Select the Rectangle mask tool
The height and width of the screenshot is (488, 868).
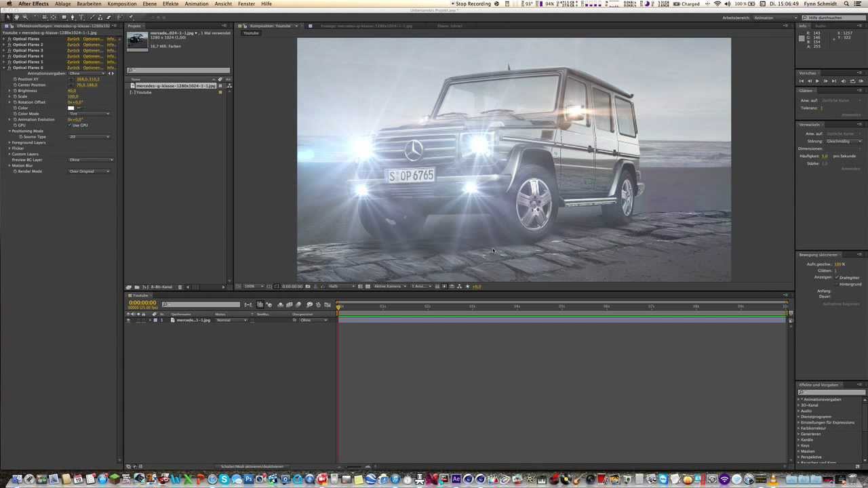64,17
